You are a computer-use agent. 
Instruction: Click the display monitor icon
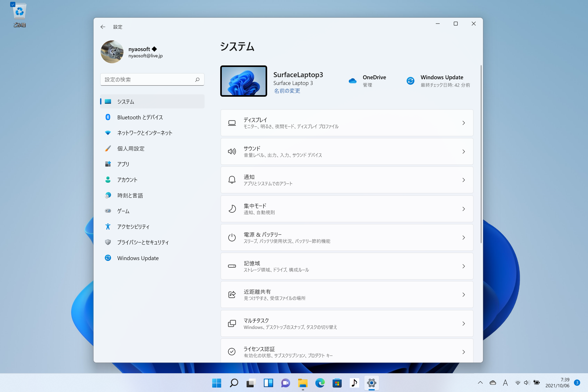(232, 123)
